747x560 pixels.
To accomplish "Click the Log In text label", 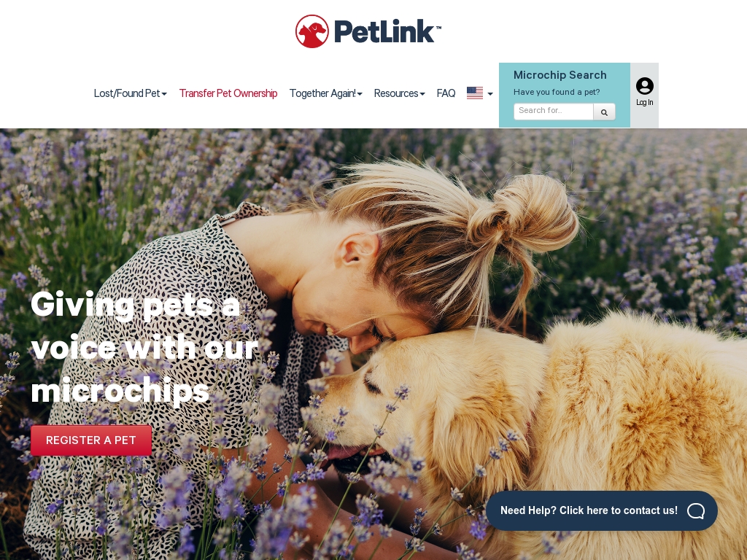I will pyautogui.click(x=645, y=102).
